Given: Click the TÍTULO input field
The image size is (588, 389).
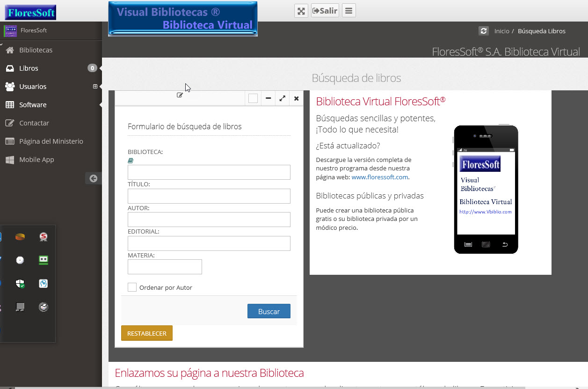Looking at the screenshot, I should tap(209, 196).
